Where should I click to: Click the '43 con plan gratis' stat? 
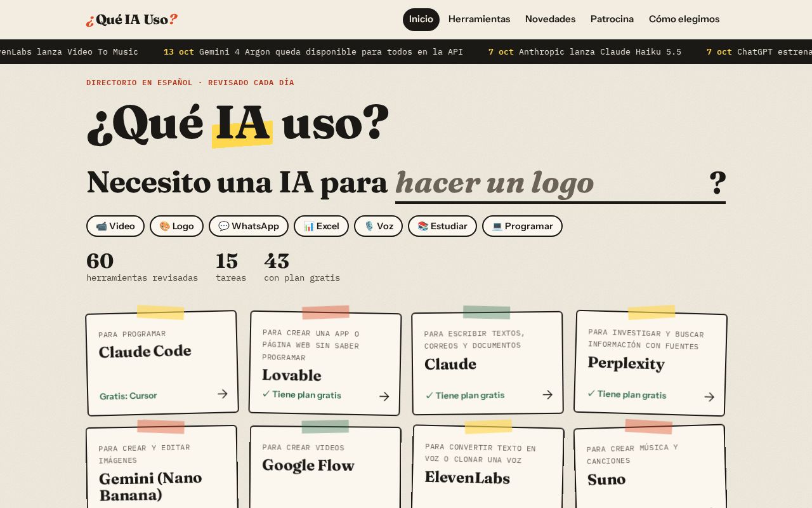coord(302,267)
